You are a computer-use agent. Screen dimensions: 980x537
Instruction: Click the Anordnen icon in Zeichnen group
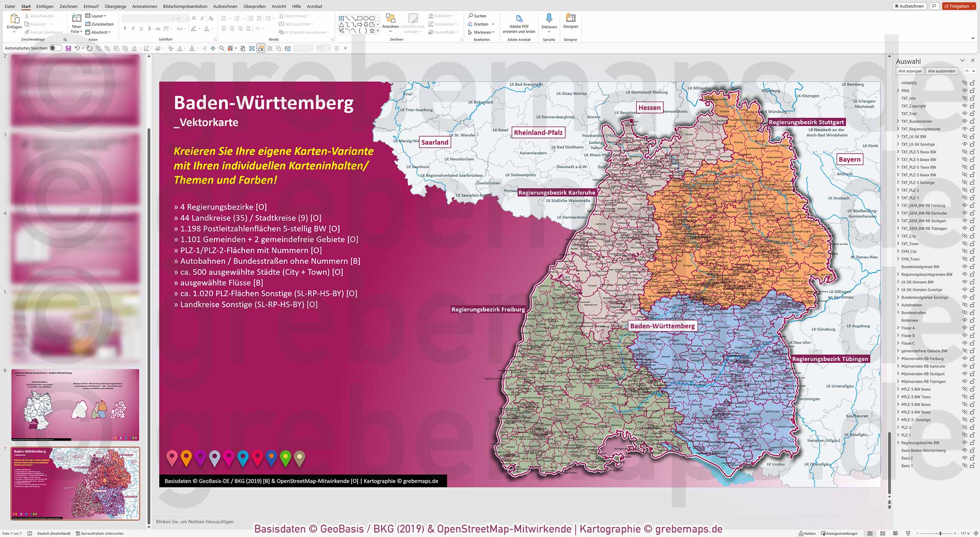[x=391, y=19]
